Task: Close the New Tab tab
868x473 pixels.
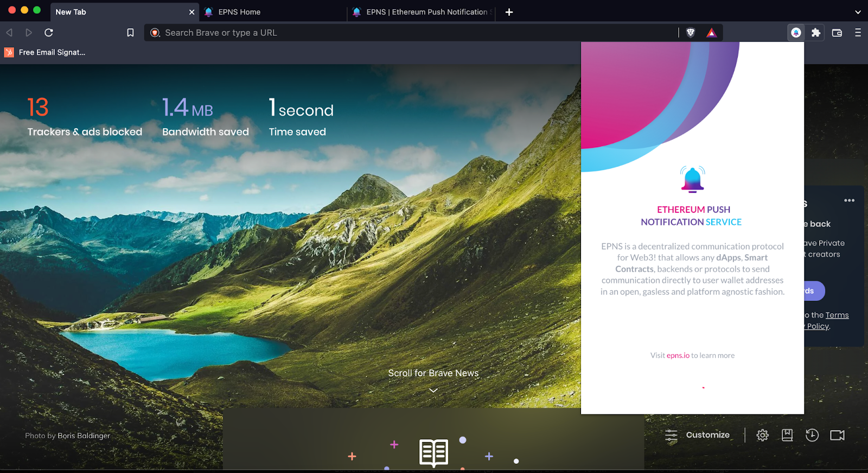Action: tap(192, 12)
